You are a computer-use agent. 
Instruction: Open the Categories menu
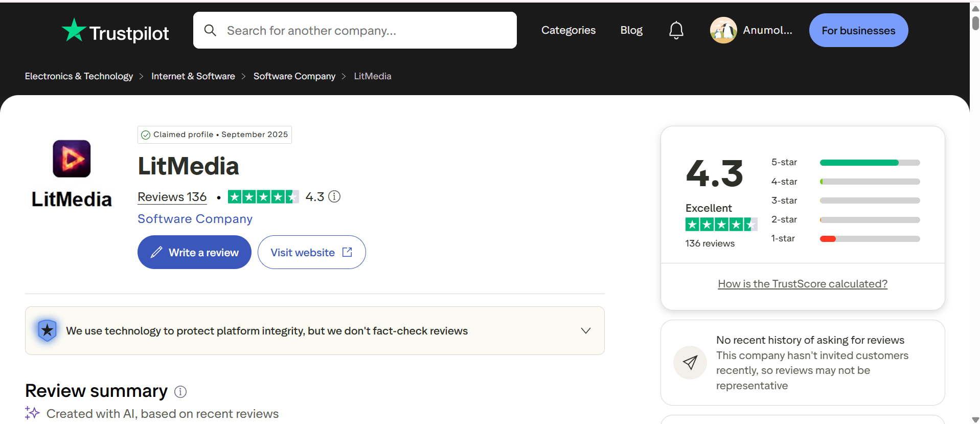pyautogui.click(x=568, y=30)
